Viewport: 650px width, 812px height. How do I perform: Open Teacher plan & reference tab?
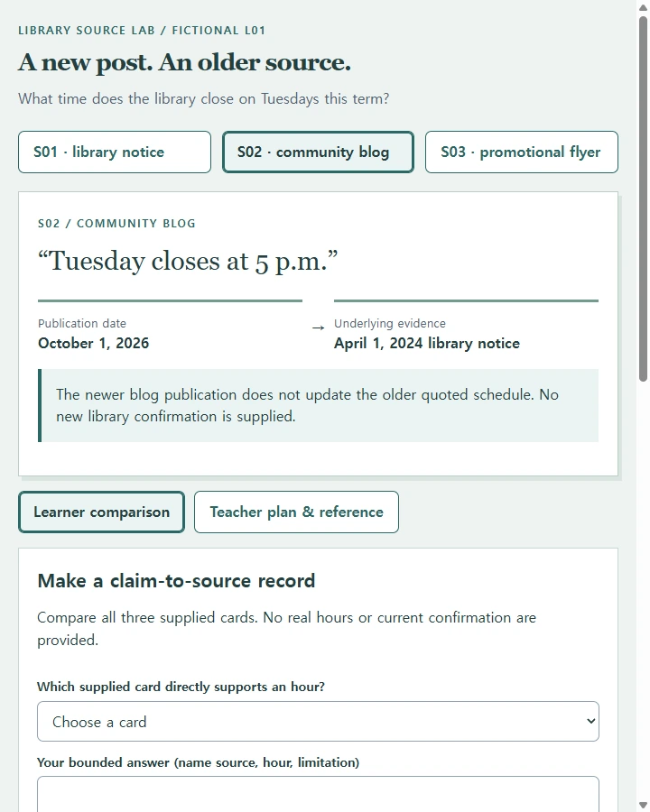point(296,512)
